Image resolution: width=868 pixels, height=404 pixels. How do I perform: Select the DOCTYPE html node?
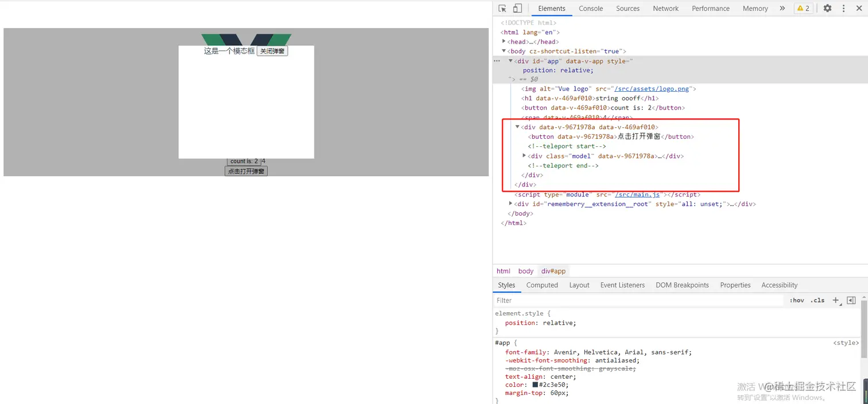coord(528,22)
